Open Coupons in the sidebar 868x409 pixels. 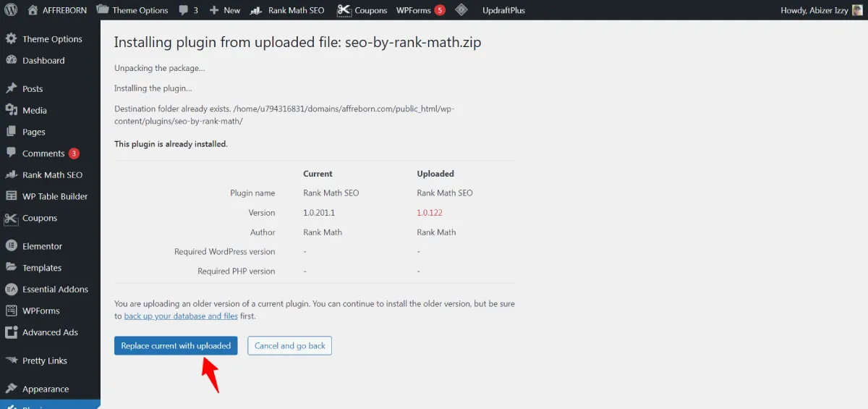click(x=40, y=218)
